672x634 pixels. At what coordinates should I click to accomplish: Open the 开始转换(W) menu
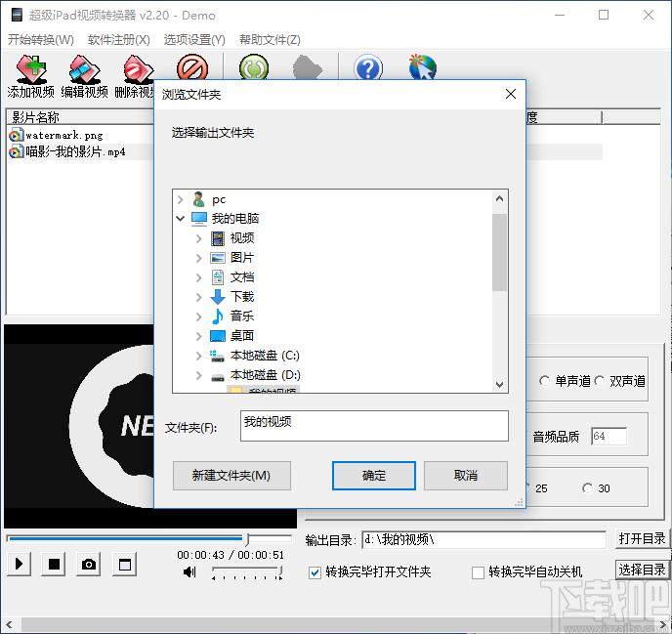(x=40, y=40)
